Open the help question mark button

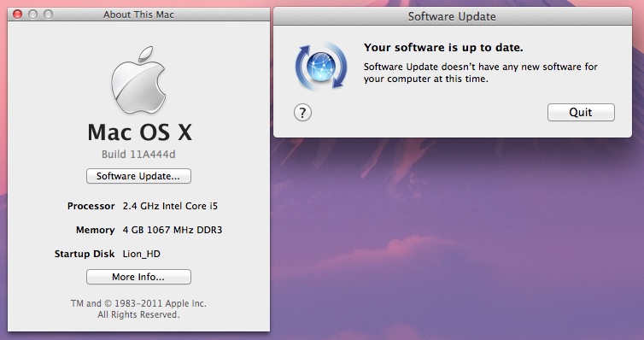pyautogui.click(x=302, y=113)
